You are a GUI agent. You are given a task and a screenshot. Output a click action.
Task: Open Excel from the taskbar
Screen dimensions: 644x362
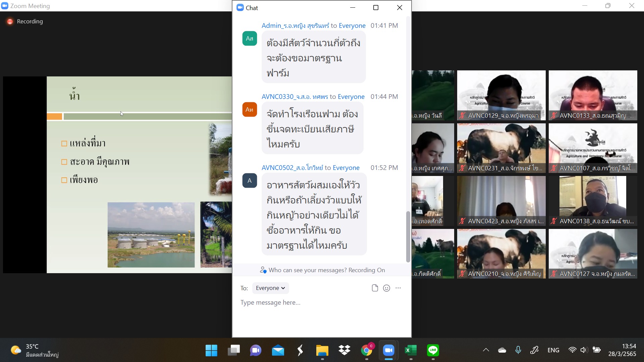click(x=411, y=351)
